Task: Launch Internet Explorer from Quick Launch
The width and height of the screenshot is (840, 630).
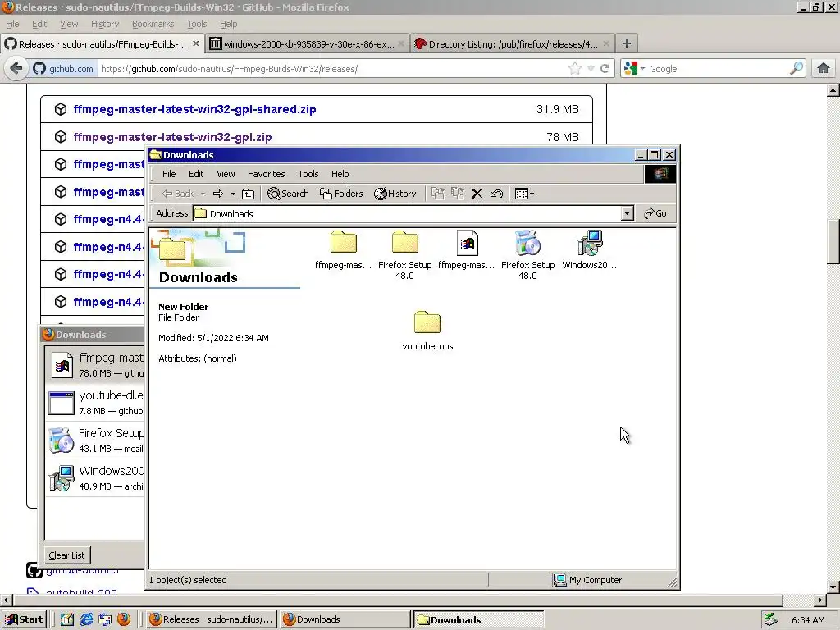Action: click(x=86, y=620)
